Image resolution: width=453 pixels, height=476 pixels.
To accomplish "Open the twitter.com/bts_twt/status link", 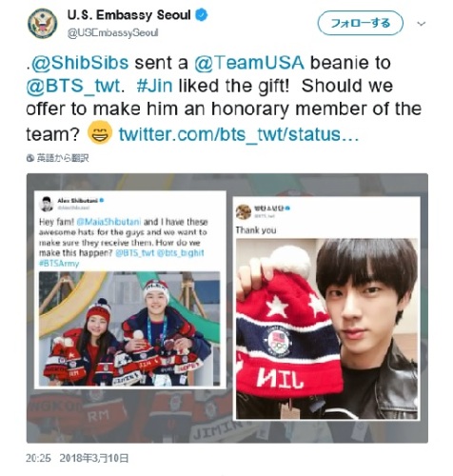I will pyautogui.click(x=239, y=134).
